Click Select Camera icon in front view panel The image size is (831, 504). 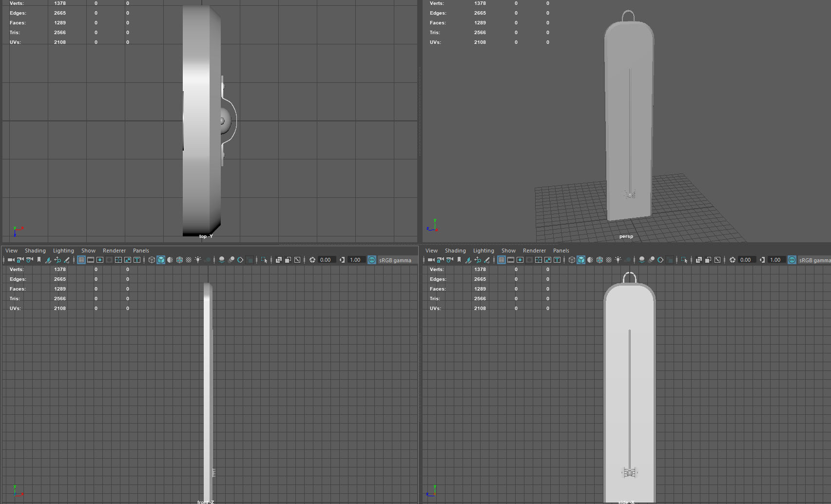[11, 260]
